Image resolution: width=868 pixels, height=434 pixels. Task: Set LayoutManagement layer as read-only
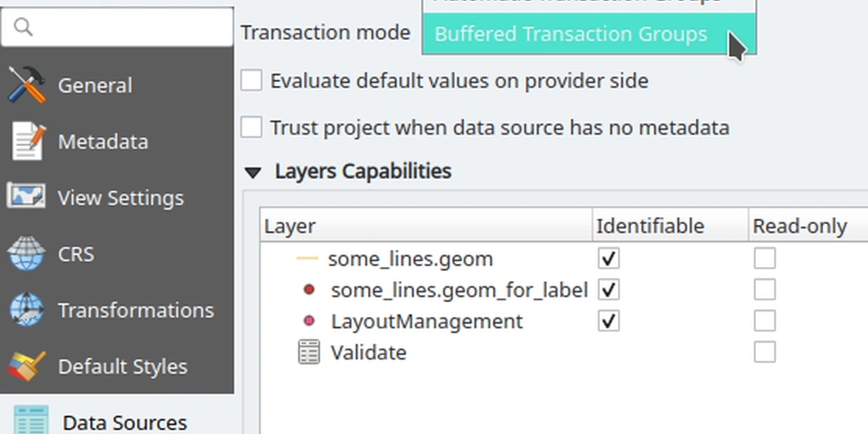(764, 321)
